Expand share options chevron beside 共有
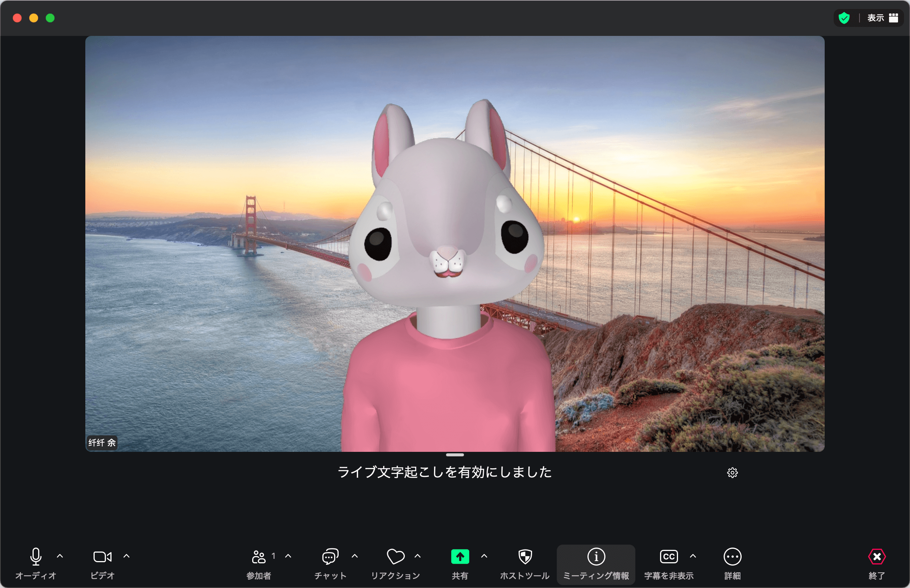This screenshot has width=910, height=588. [x=484, y=556]
